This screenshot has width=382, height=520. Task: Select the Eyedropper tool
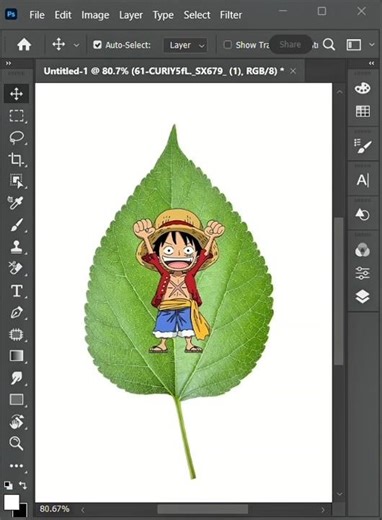pos(16,202)
